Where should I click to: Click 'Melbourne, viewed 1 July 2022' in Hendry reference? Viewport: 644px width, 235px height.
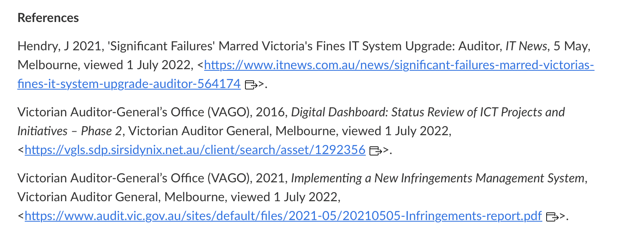coord(104,65)
